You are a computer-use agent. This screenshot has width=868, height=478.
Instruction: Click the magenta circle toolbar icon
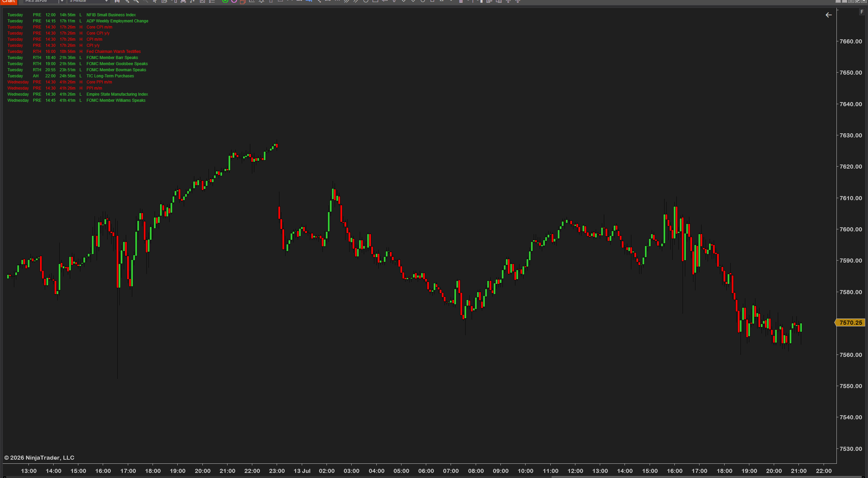pos(234,1)
